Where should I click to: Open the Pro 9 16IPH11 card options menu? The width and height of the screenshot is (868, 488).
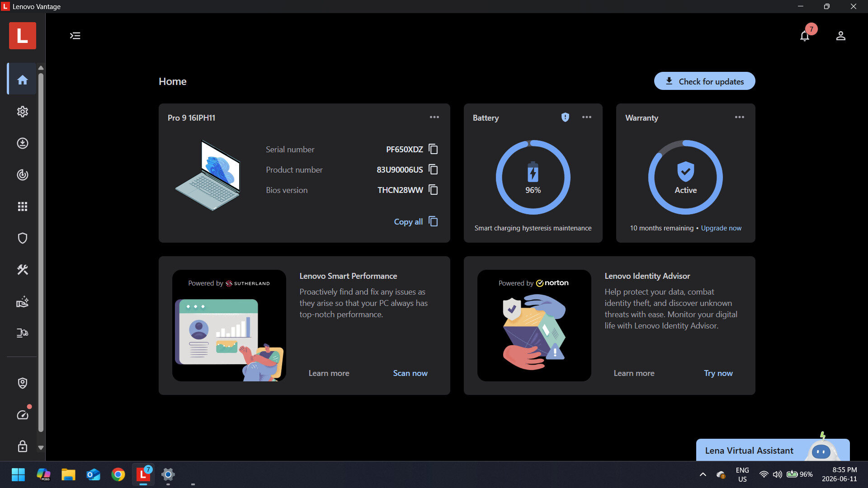coord(434,117)
